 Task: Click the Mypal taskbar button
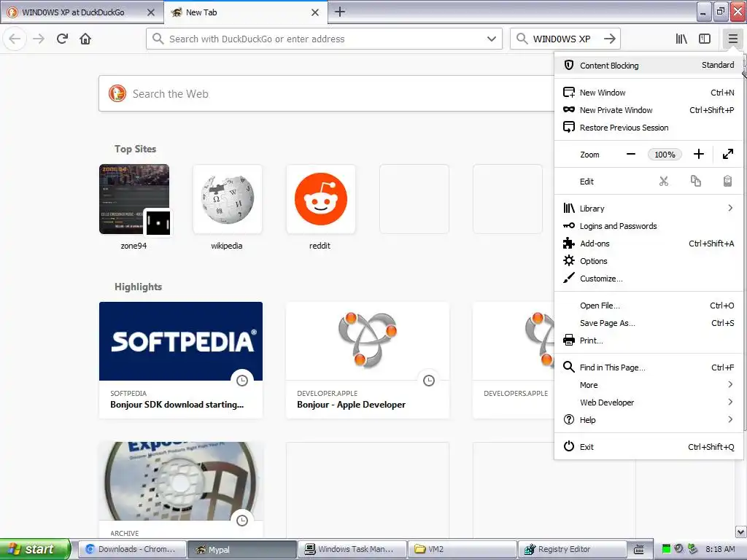tap(241, 549)
